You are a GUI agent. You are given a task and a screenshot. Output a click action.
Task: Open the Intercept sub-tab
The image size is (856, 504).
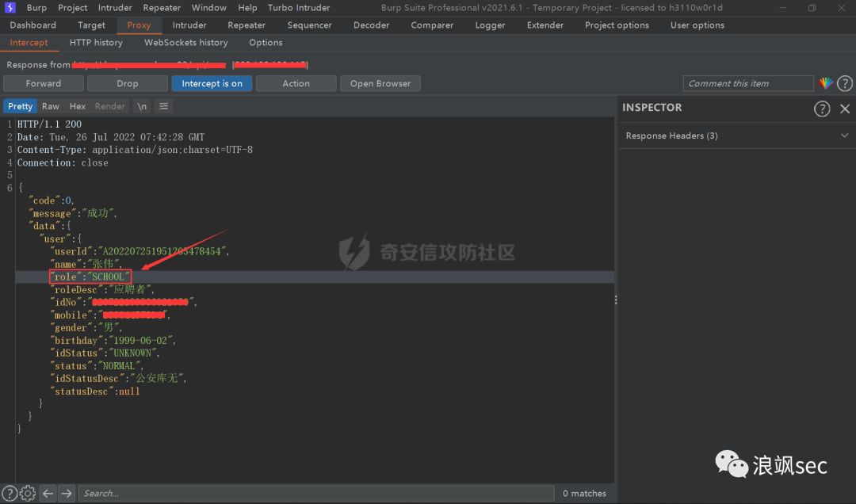click(29, 43)
